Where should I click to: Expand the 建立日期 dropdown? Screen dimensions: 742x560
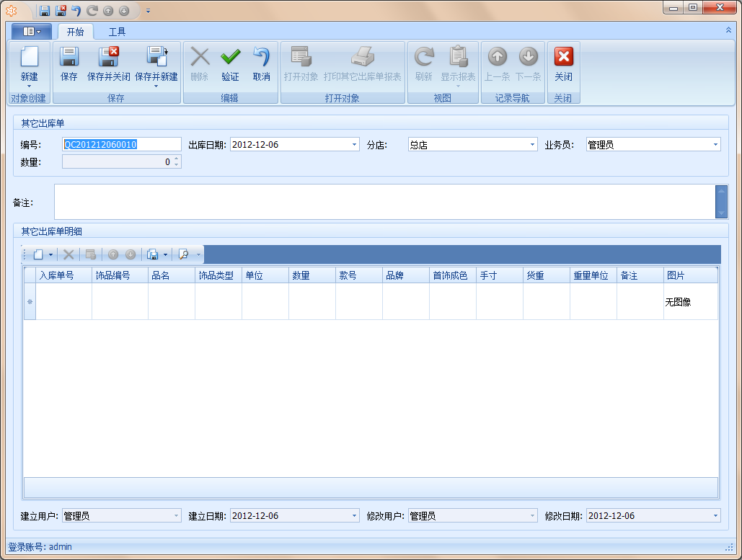(355, 516)
